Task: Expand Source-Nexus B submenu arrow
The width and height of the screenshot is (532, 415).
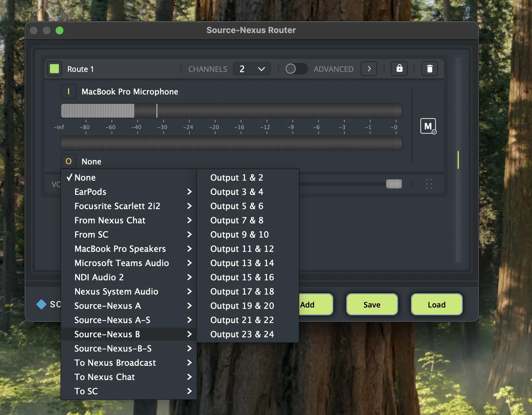Action: (190, 334)
